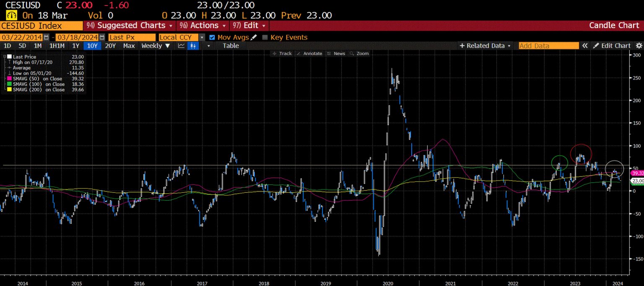Open the Related Data dropdown
The height and width of the screenshot is (286, 644).
pyautogui.click(x=485, y=46)
